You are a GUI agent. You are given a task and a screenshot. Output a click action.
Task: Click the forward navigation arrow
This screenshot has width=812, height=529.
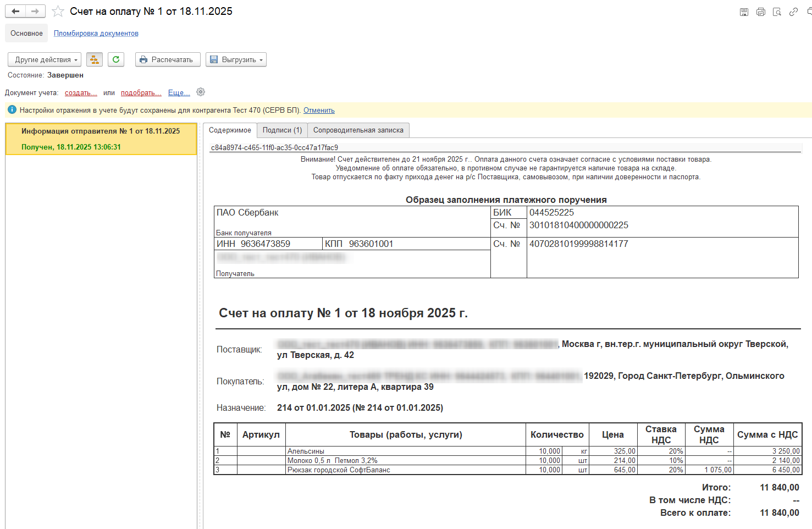35,12
